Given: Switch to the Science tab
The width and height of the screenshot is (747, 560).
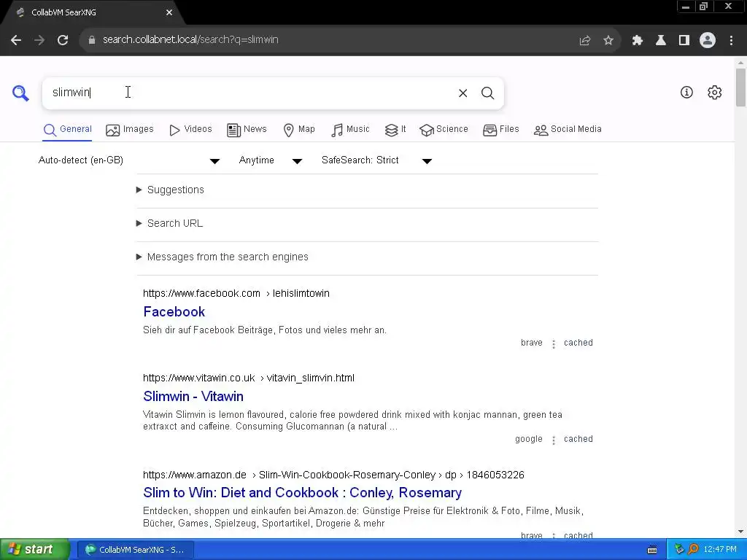Looking at the screenshot, I should coord(444,130).
